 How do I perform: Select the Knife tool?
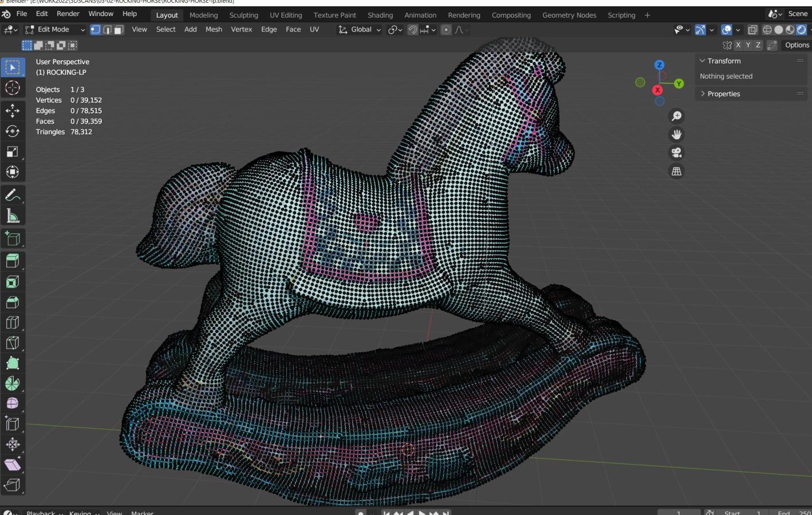pyautogui.click(x=13, y=343)
